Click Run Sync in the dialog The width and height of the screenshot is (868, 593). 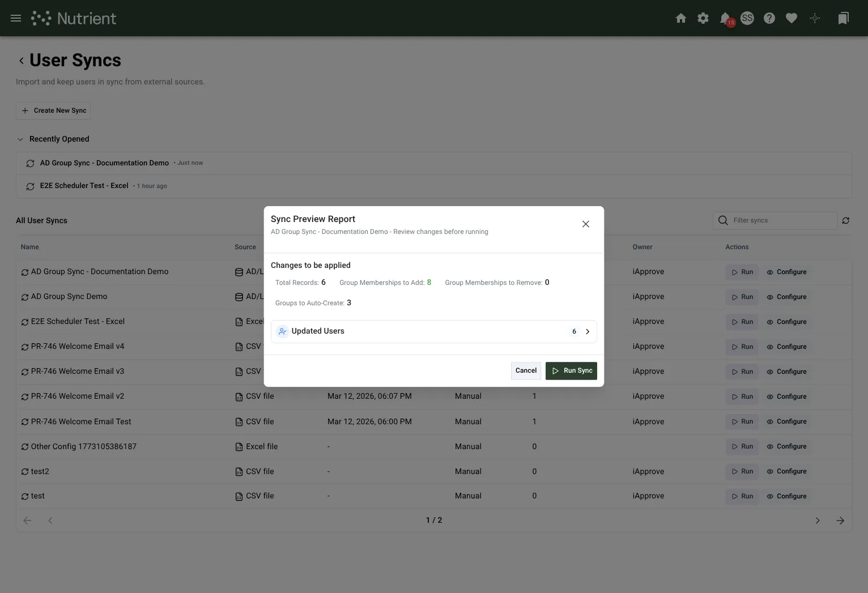571,371
